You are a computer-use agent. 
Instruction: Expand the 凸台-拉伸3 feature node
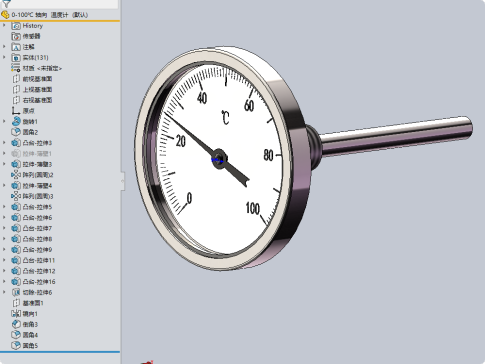[4, 143]
